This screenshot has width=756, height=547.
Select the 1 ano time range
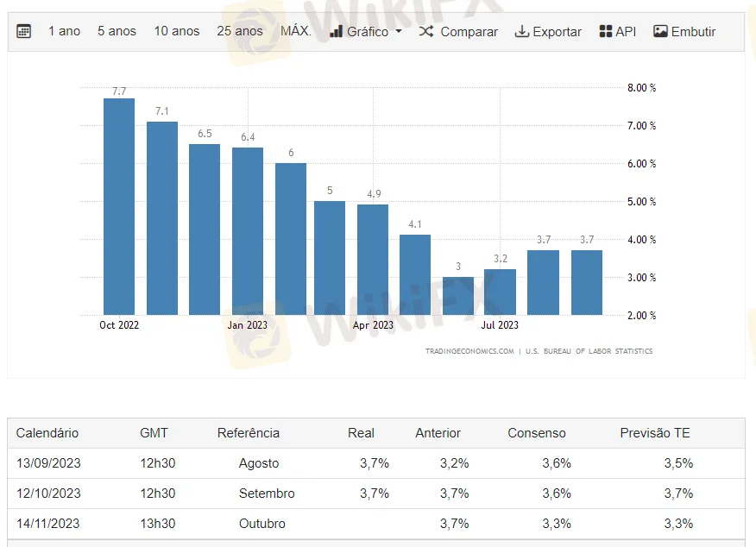64,32
